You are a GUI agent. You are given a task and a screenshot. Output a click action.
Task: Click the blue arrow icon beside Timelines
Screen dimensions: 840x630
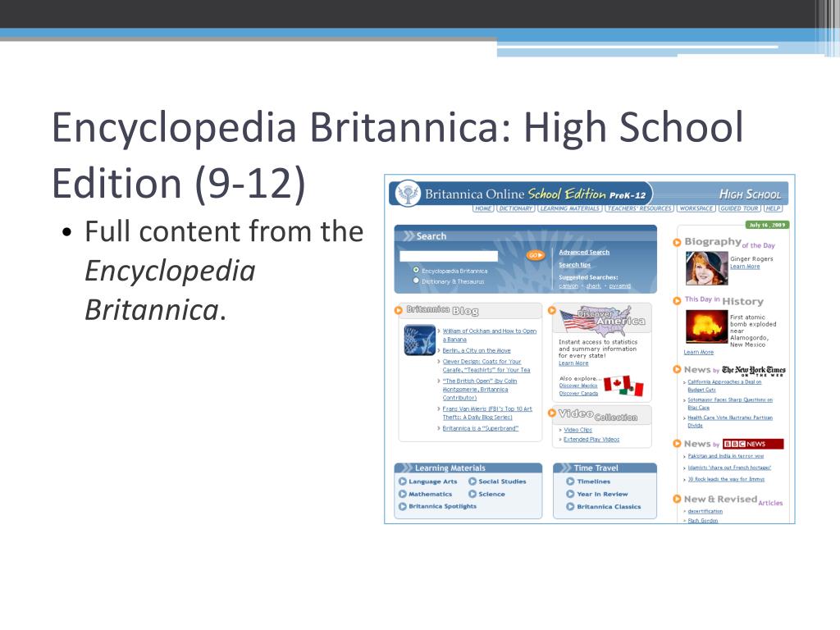click(571, 481)
